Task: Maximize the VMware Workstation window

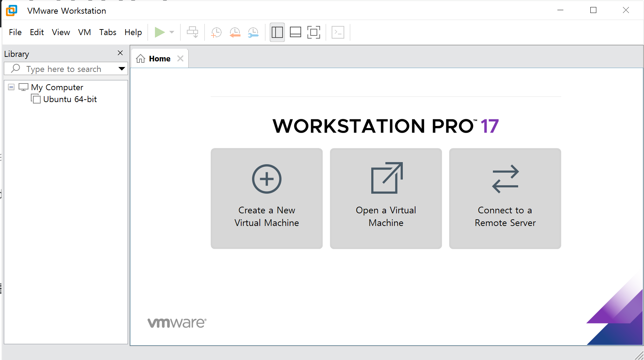Action: [593, 10]
